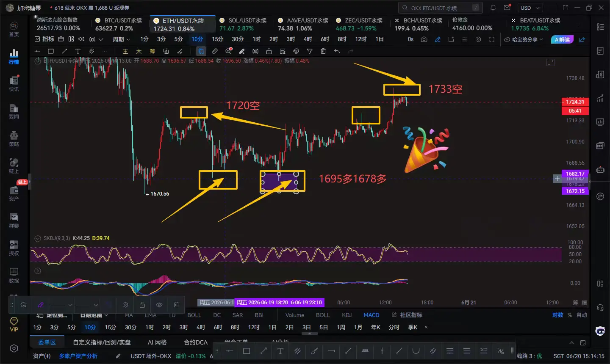The image size is (610, 364).
Task: Open the 行情 market section in the sidebar
Action: 14,57
